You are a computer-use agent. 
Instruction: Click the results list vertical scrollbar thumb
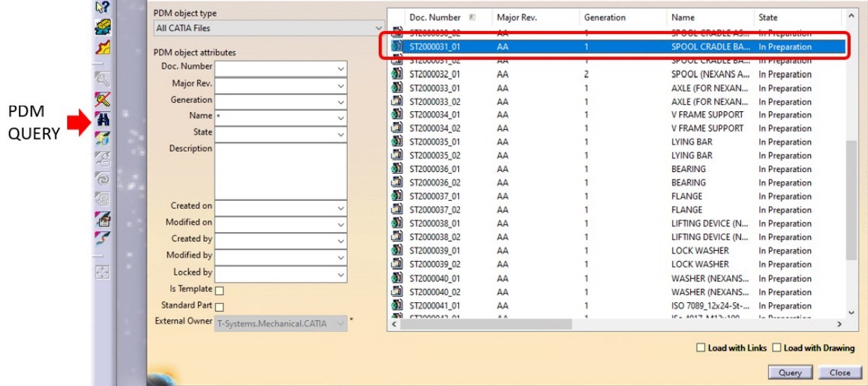tap(851, 195)
